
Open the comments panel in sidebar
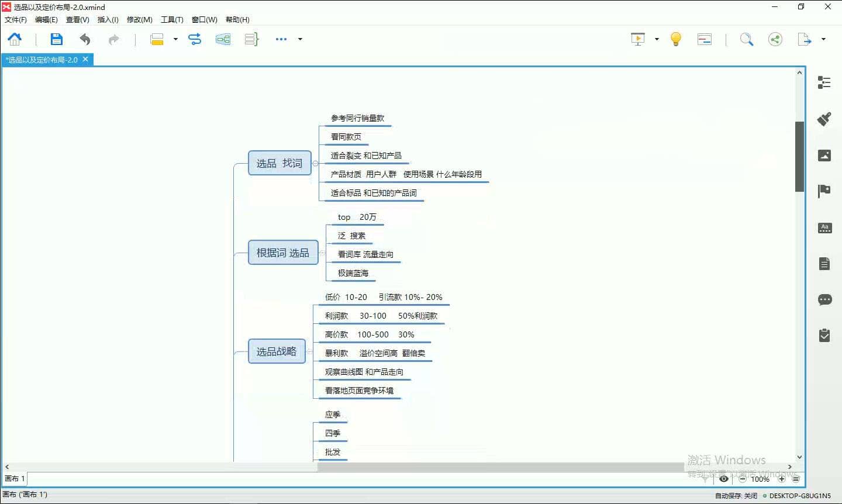[824, 300]
